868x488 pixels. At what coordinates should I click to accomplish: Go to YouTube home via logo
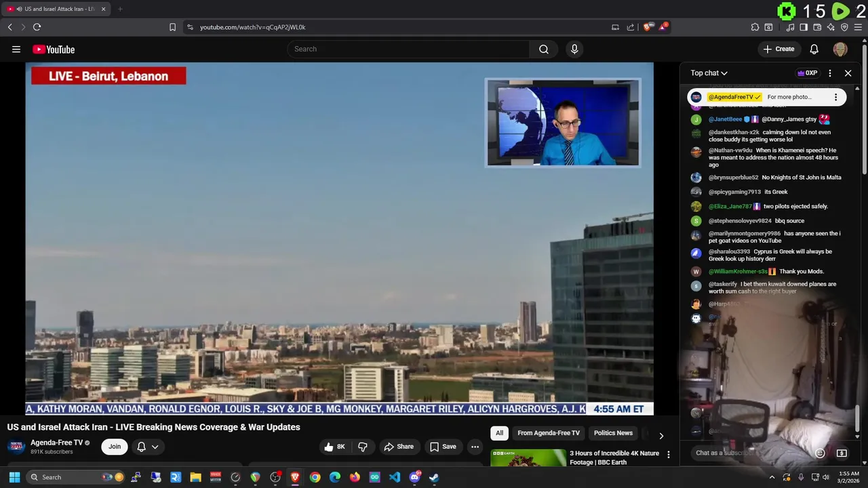point(54,49)
